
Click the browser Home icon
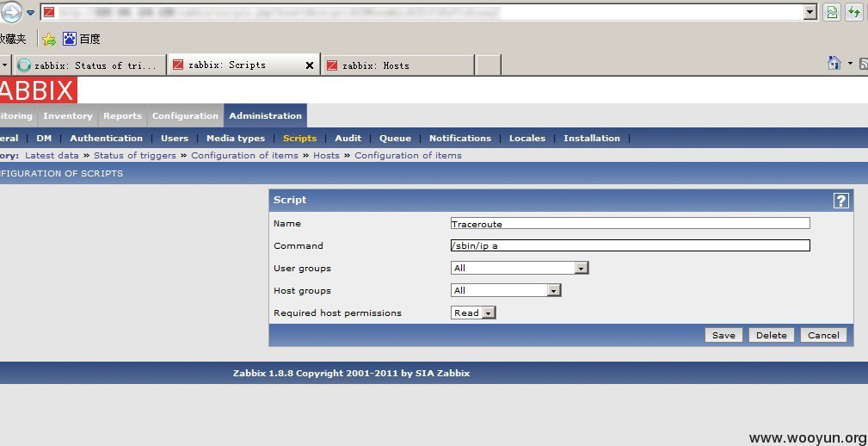[x=834, y=63]
